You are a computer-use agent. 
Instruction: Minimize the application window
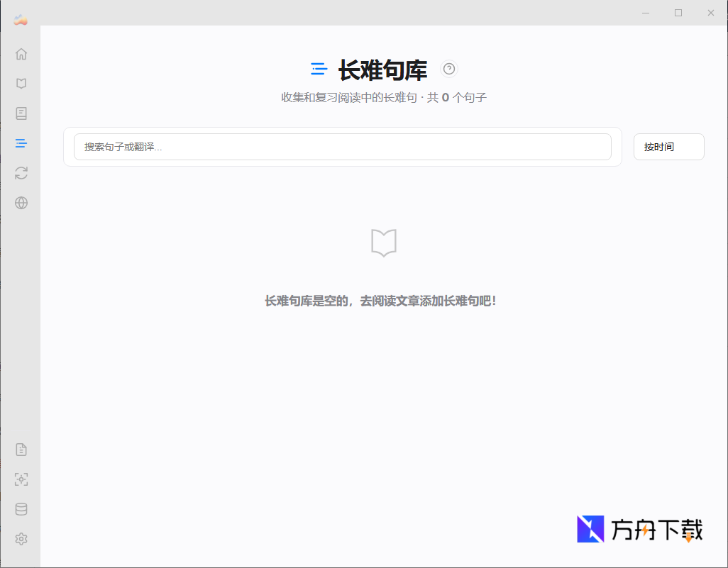point(645,13)
